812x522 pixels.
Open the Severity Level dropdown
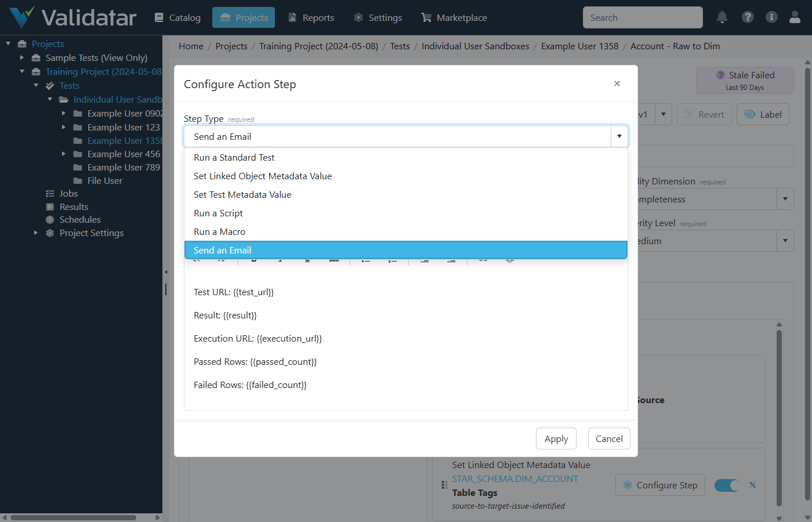point(785,241)
